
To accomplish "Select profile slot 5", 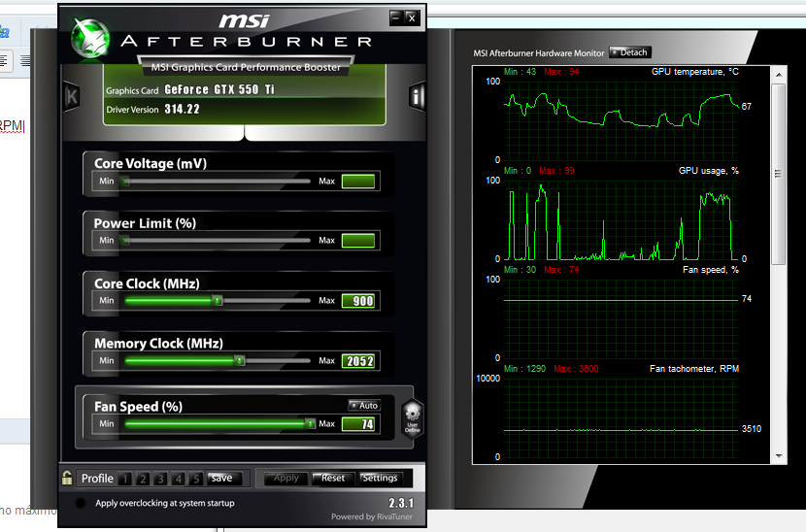I will 196,479.
